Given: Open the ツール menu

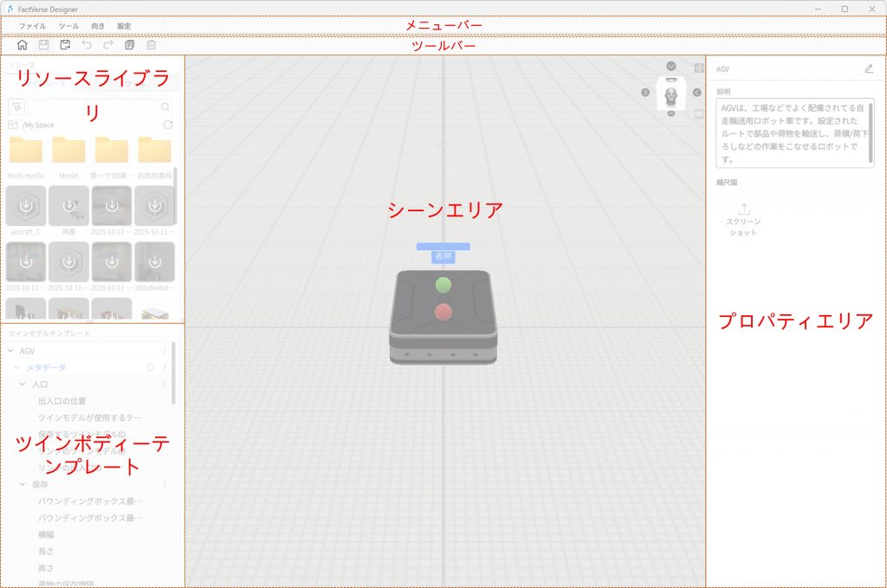Looking at the screenshot, I should [x=68, y=26].
